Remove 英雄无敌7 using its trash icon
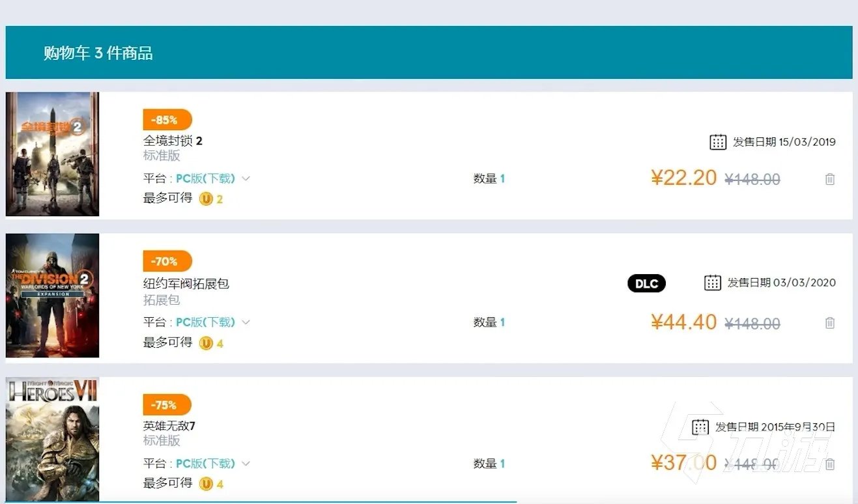The width and height of the screenshot is (858, 504). [830, 464]
